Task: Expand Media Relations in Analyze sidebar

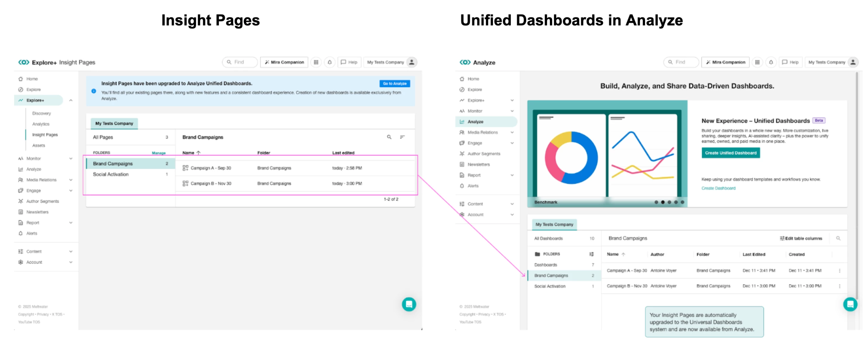Action: click(512, 132)
